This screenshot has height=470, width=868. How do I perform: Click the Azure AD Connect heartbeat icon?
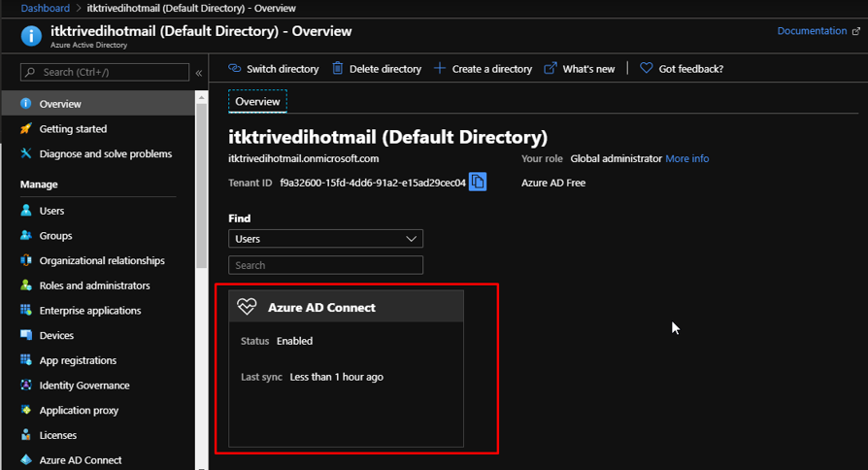248,307
